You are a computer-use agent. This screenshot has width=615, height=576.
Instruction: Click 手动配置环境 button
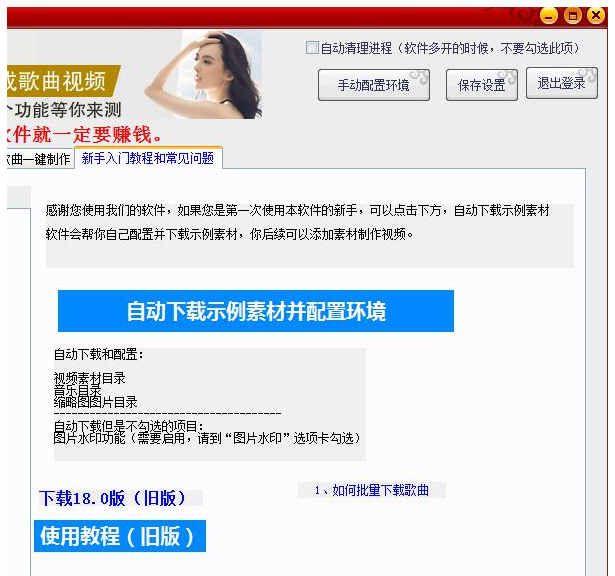(374, 85)
